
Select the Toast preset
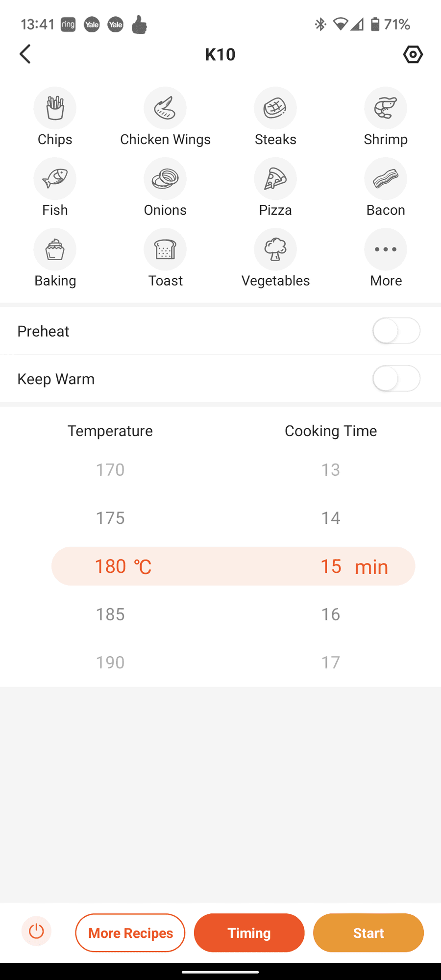click(165, 249)
